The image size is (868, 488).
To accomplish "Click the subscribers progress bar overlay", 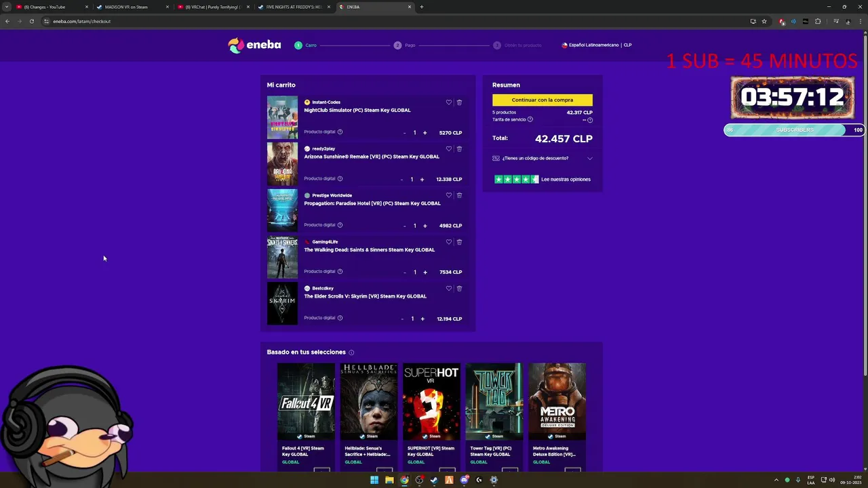I will point(793,130).
